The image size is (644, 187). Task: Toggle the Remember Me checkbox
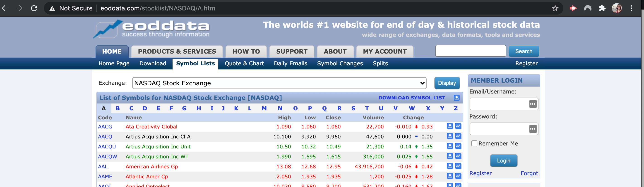click(474, 143)
